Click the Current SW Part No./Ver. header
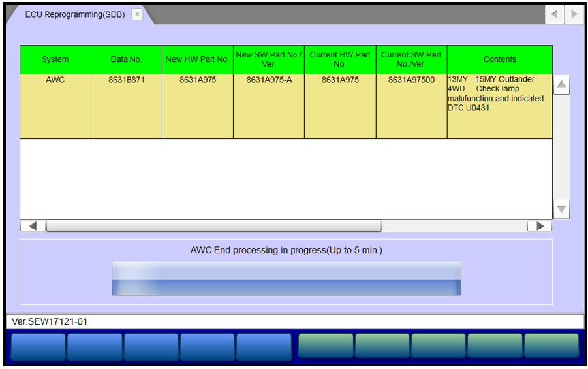Viewport: 588px width, 369px height. (x=411, y=59)
